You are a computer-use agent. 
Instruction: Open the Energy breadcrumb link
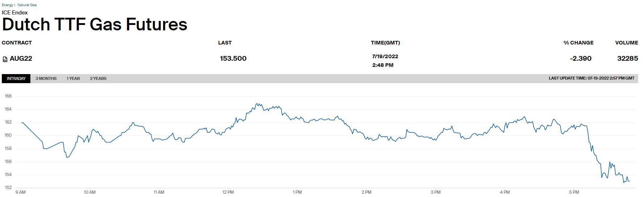pyautogui.click(x=7, y=5)
